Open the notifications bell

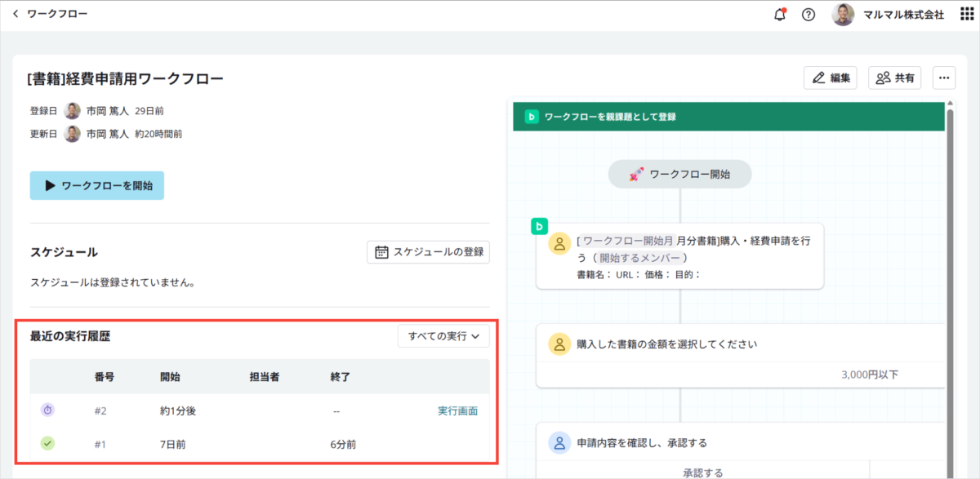[780, 15]
